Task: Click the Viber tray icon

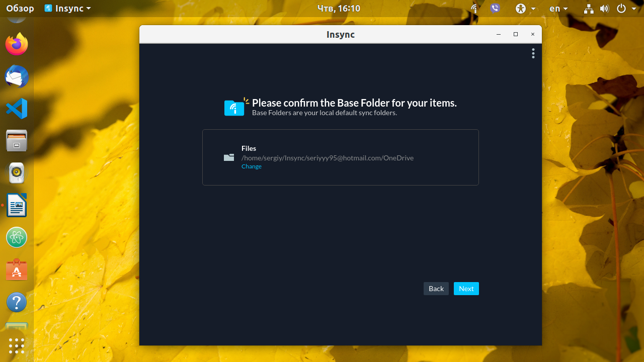Action: [x=495, y=8]
